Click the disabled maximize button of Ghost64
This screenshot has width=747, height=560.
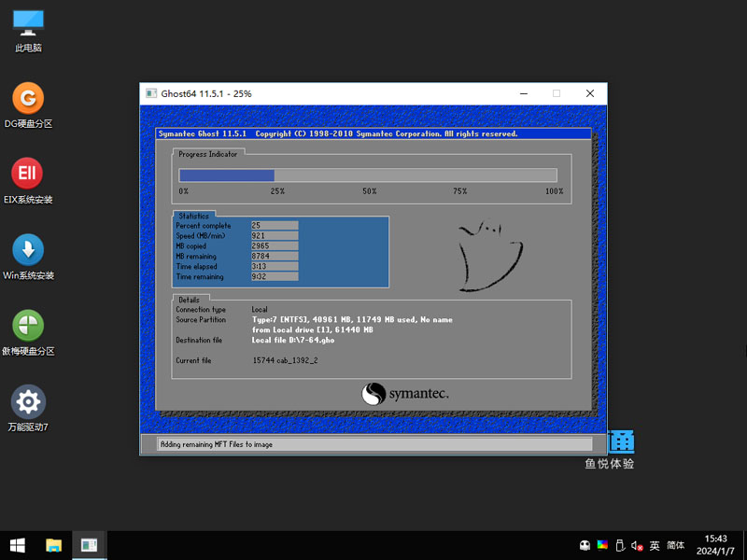pos(557,93)
